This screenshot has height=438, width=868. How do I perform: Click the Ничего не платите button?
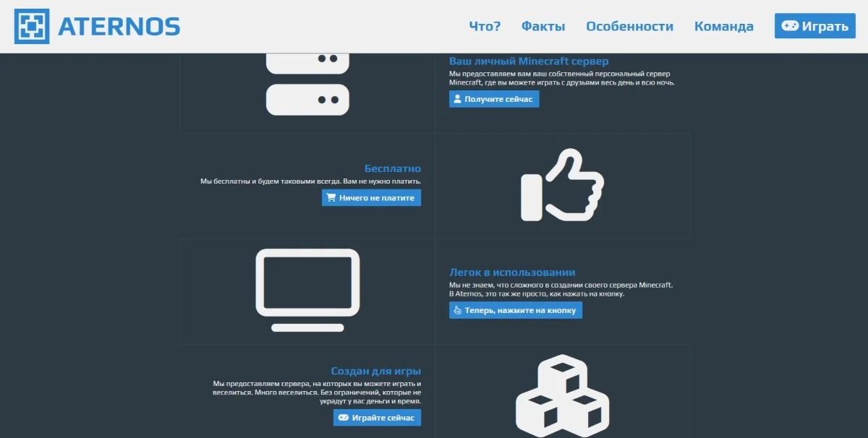(x=371, y=197)
